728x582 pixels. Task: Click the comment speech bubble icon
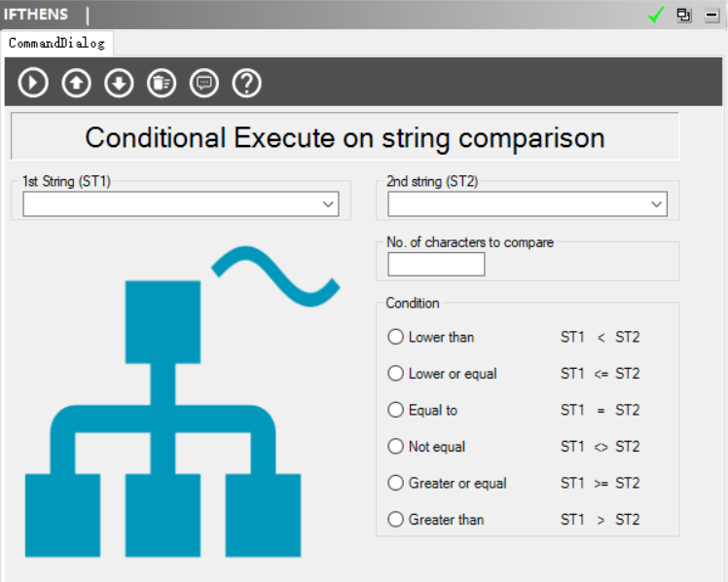click(x=204, y=84)
